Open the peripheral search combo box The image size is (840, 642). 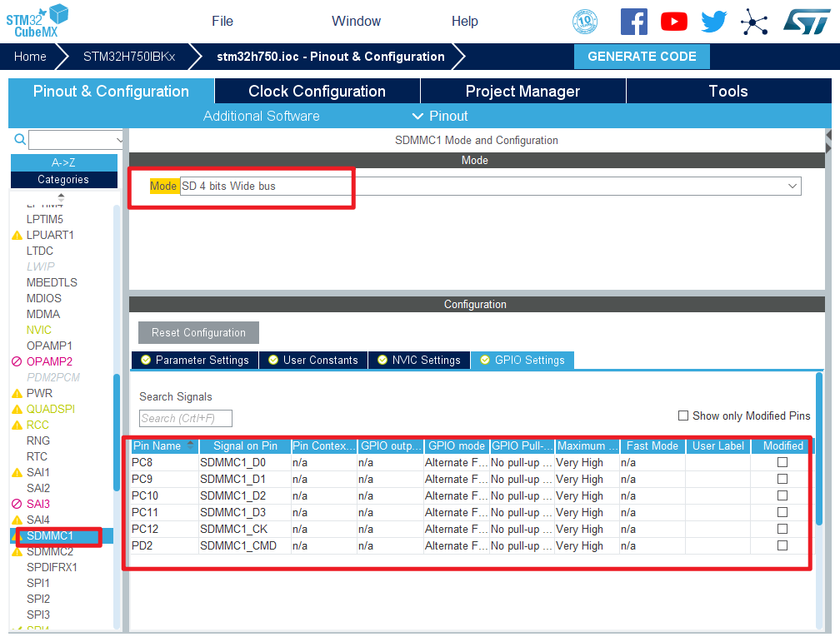77,140
